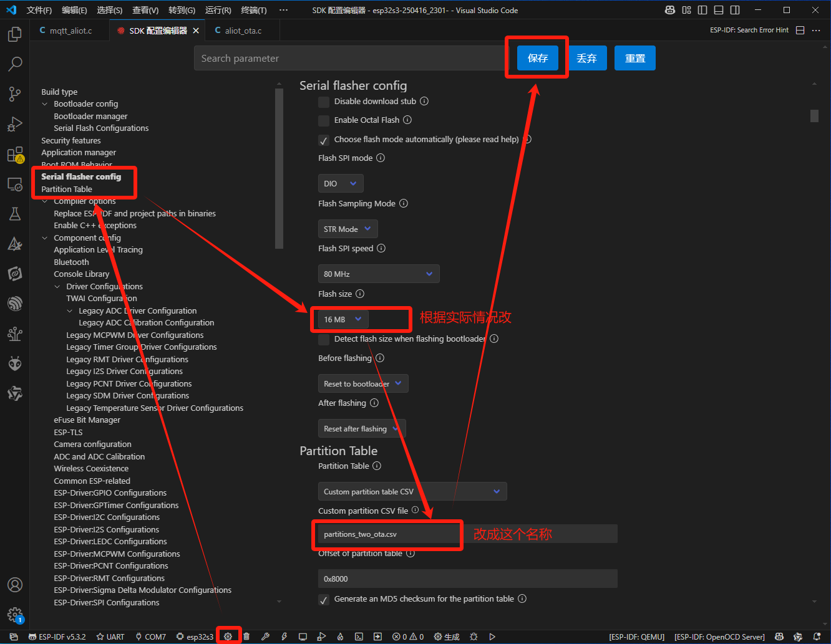Click the run play icon in status bar

492,637
